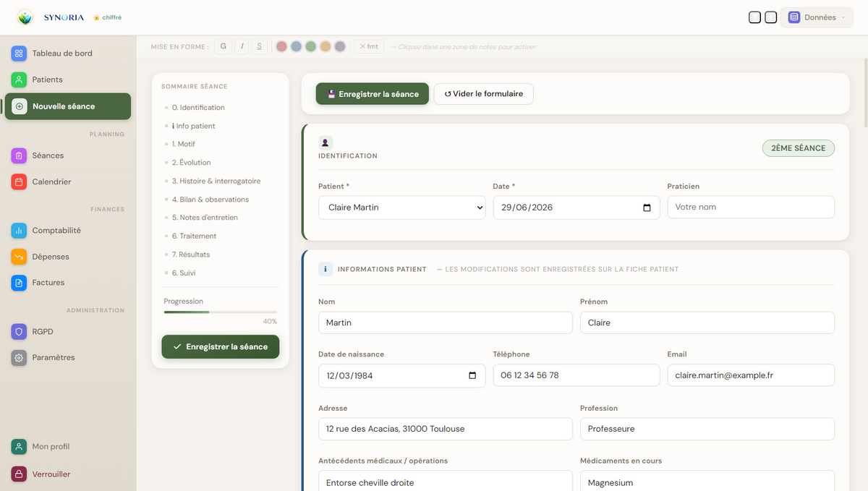This screenshot has width=868, height=491.
Task: Click the Vider le formulaire button
Action: click(483, 94)
